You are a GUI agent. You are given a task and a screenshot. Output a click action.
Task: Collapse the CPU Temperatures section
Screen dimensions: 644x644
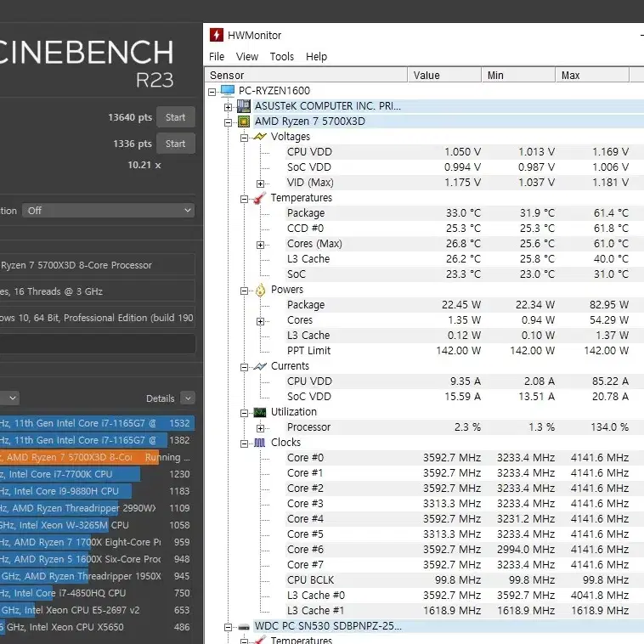[x=244, y=199]
